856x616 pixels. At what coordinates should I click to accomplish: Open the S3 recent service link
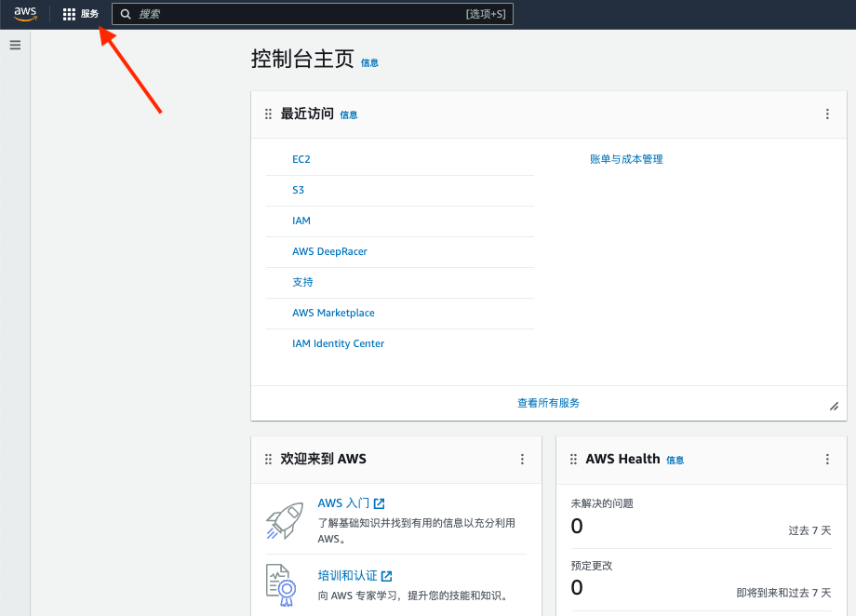(298, 190)
